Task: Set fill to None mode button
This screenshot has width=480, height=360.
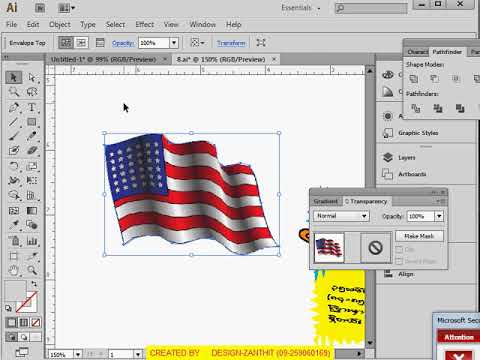Action: pyautogui.click(x=36, y=323)
